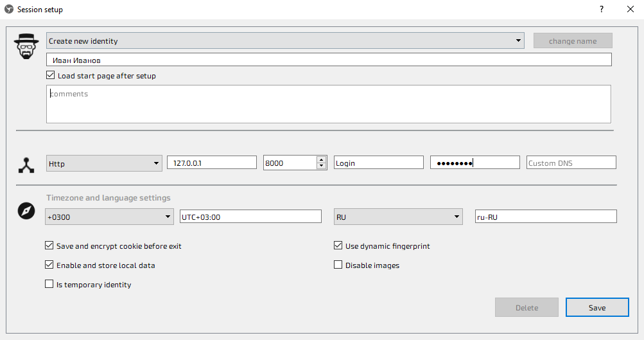Viewport: 644px width, 340px height.
Task: Expand the RU language dropdown
Action: pyautogui.click(x=398, y=217)
